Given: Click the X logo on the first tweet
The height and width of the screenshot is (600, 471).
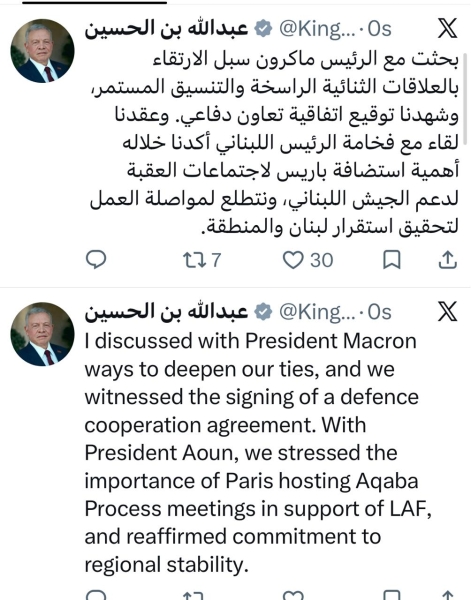Looking at the screenshot, I should (x=447, y=28).
